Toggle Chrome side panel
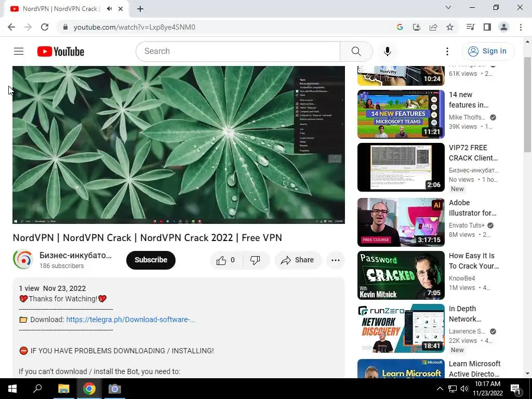532x399 pixels. 487,27
